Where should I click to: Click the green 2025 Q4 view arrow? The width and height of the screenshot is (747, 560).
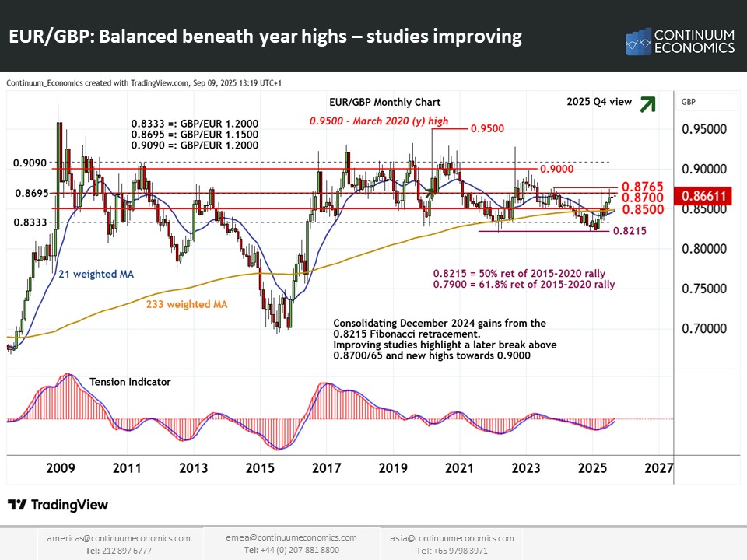pyautogui.click(x=648, y=103)
